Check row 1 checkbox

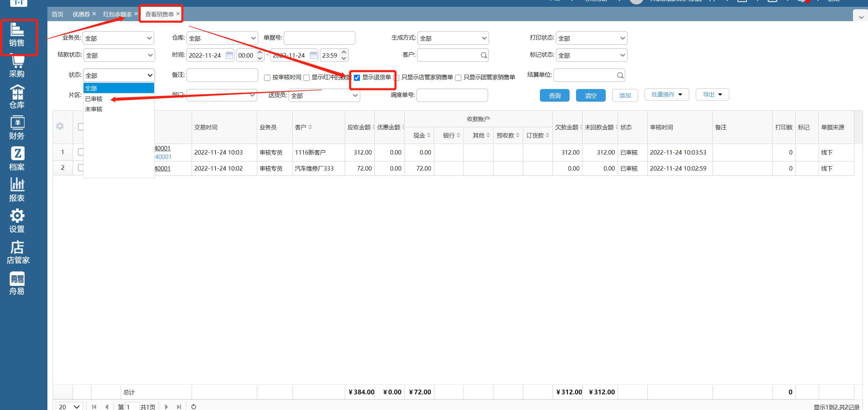(x=81, y=152)
